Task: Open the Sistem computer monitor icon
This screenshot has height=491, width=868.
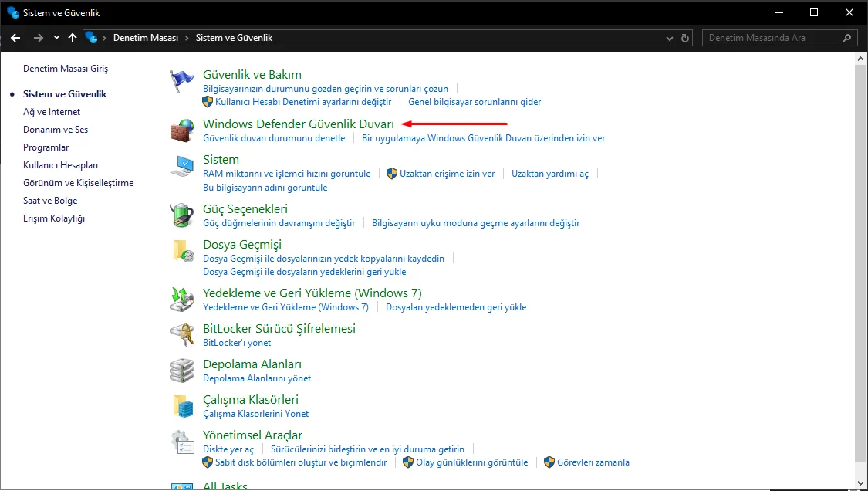Action: click(x=181, y=166)
